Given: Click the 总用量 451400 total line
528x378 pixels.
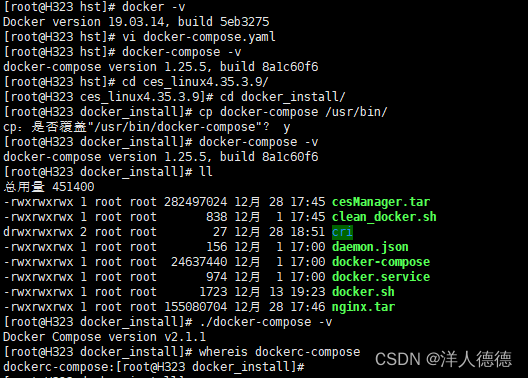Looking at the screenshot, I should [49, 187].
